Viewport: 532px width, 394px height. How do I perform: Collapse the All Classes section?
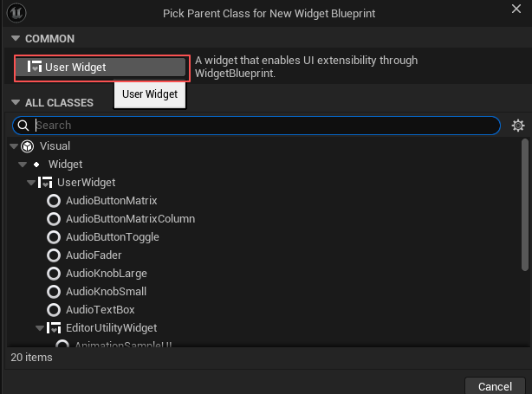pyautogui.click(x=15, y=102)
